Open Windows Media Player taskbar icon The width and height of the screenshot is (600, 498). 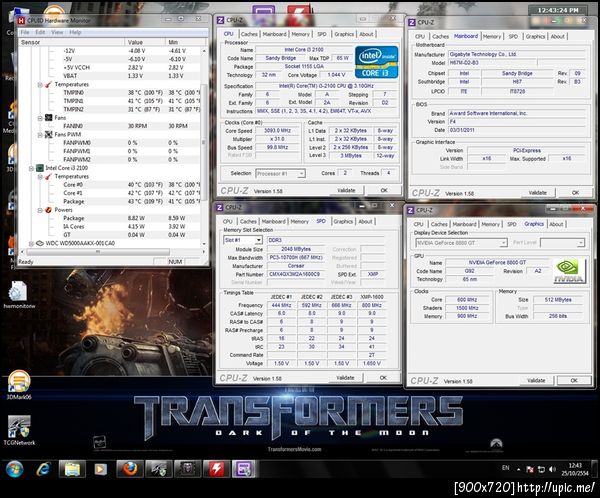(x=101, y=469)
